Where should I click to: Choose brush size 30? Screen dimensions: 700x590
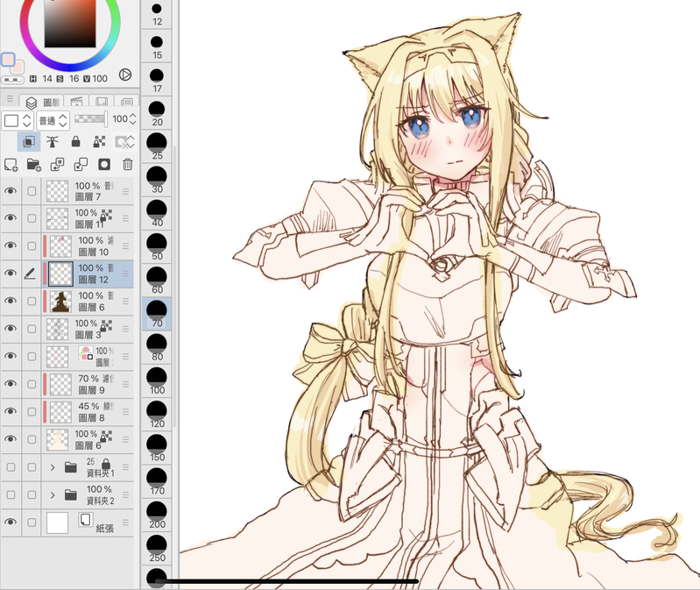157,181
